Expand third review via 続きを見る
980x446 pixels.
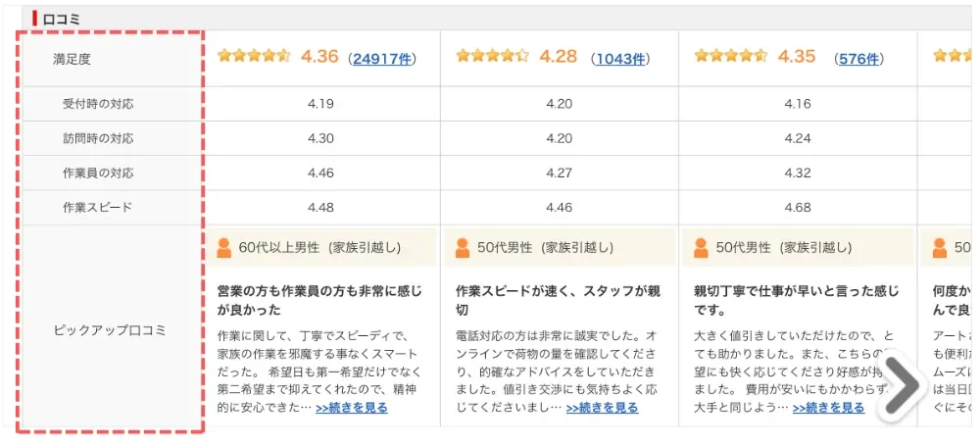tap(828, 408)
